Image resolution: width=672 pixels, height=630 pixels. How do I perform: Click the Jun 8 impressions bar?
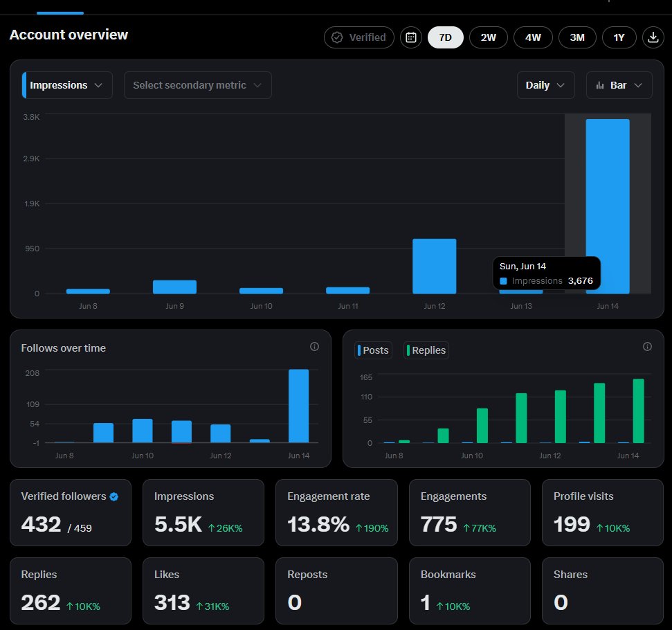point(88,291)
